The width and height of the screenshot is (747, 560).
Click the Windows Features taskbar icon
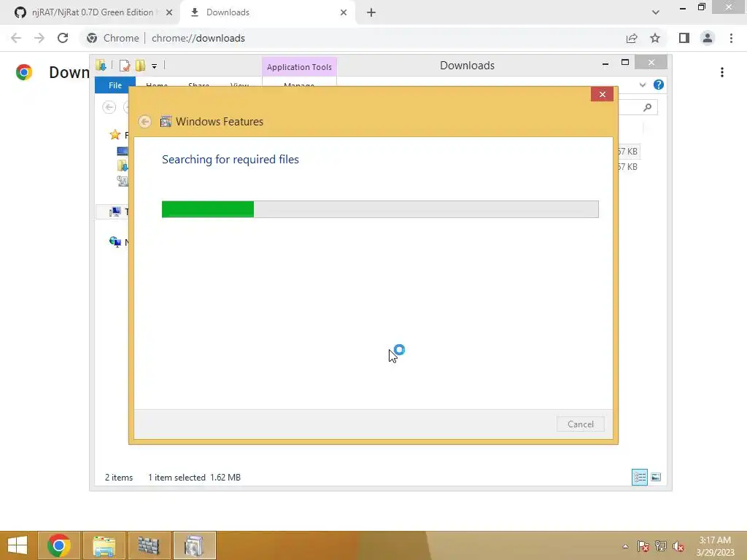[x=194, y=545]
